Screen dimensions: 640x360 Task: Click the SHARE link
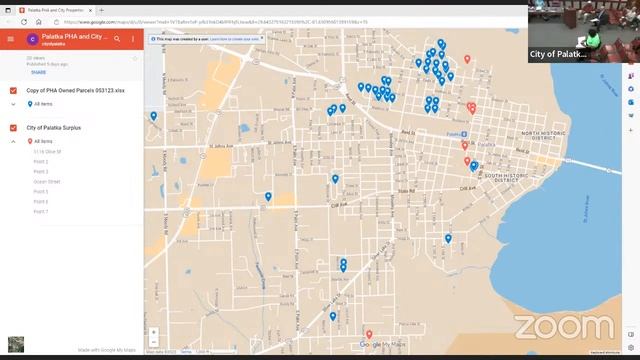coord(38,72)
